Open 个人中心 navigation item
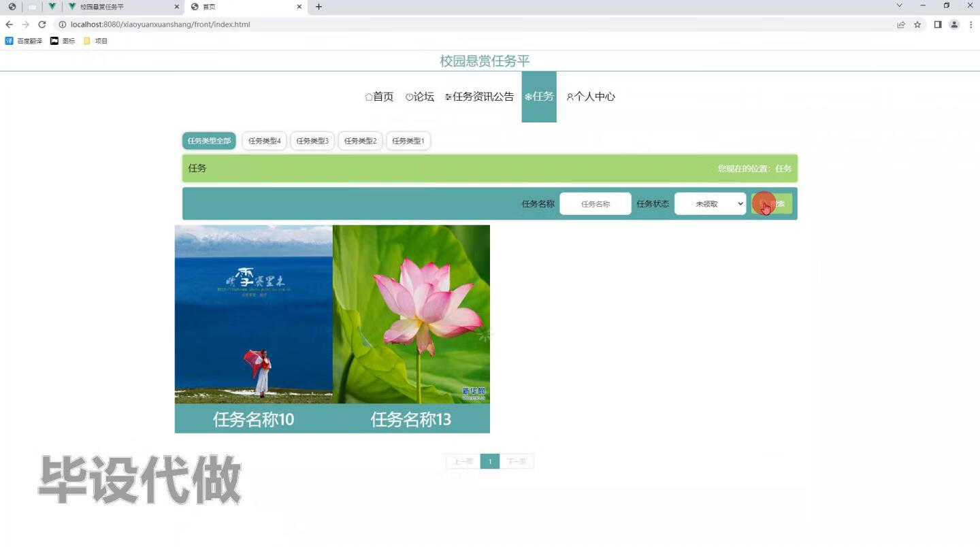This screenshot has height=547, width=980. 590,97
